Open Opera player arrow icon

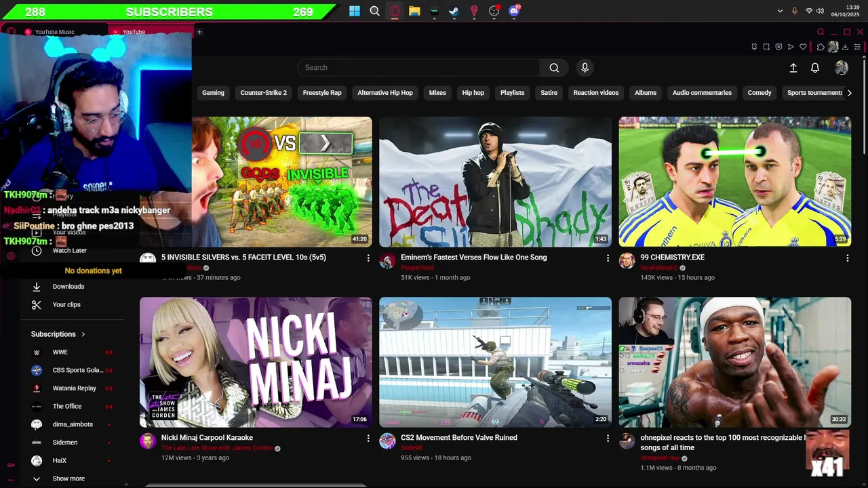(791, 47)
